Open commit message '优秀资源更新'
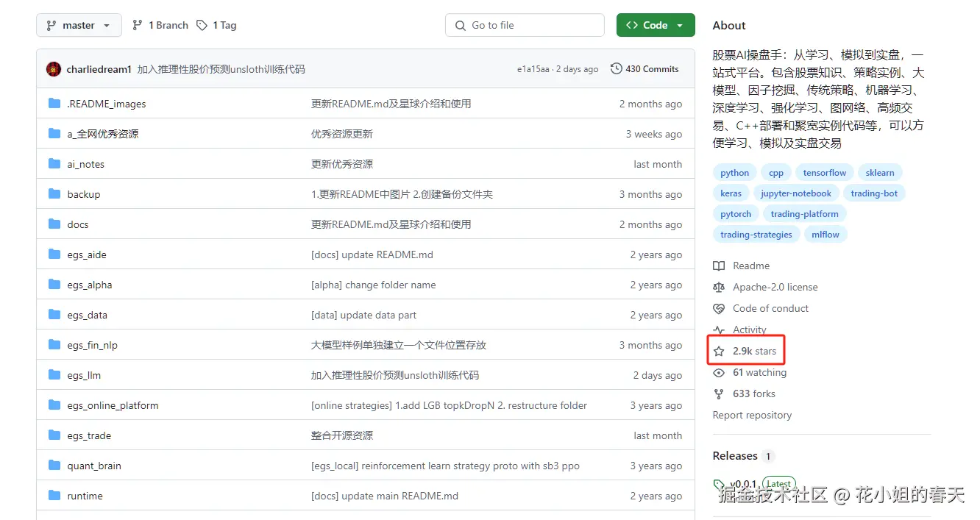The image size is (980, 520). [x=342, y=134]
